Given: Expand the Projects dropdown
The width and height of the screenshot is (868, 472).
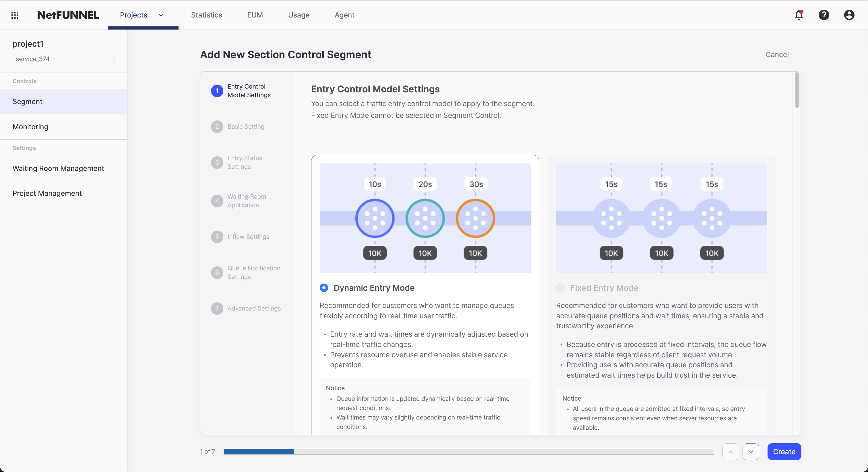Looking at the screenshot, I should [x=160, y=15].
